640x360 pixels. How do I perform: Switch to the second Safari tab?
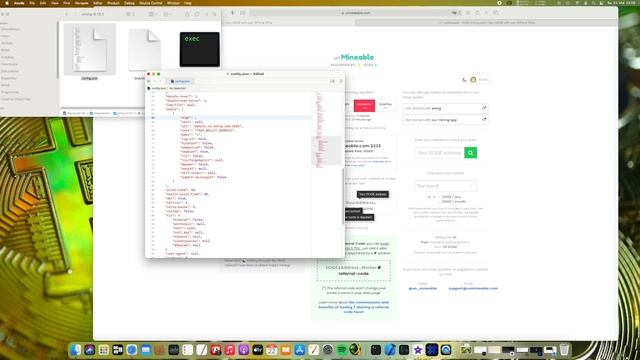pos(487,22)
